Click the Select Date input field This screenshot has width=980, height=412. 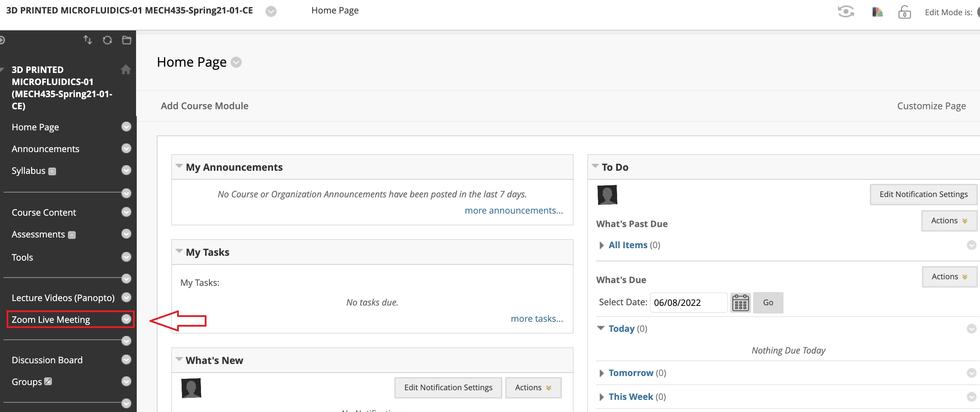(688, 303)
